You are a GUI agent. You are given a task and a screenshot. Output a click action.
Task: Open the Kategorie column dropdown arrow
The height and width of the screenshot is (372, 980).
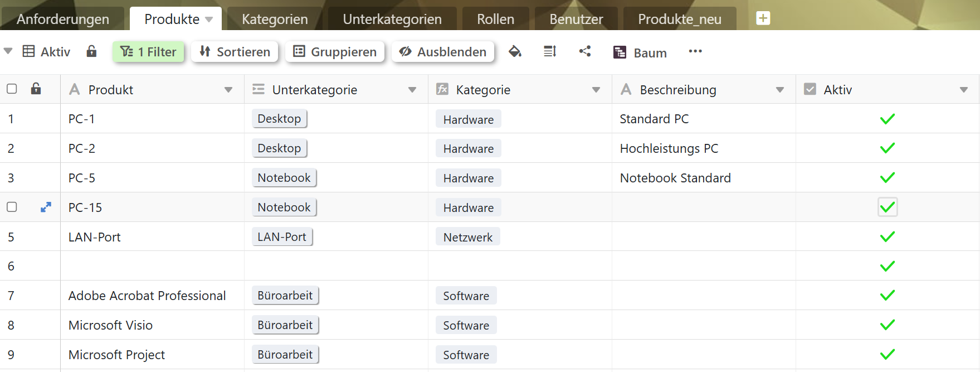coord(596,90)
